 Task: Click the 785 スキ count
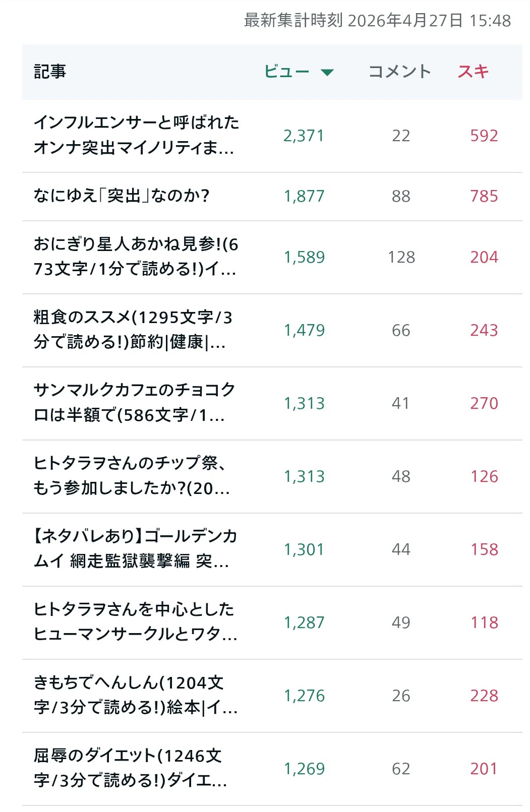(484, 196)
